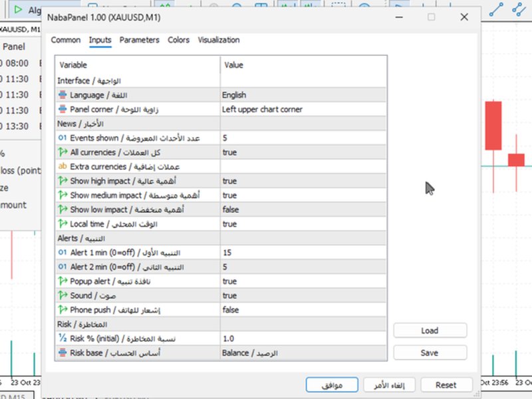The height and width of the screenshot is (399, 532).
Task: Click the icon beside Show low impact
Action: (63, 209)
